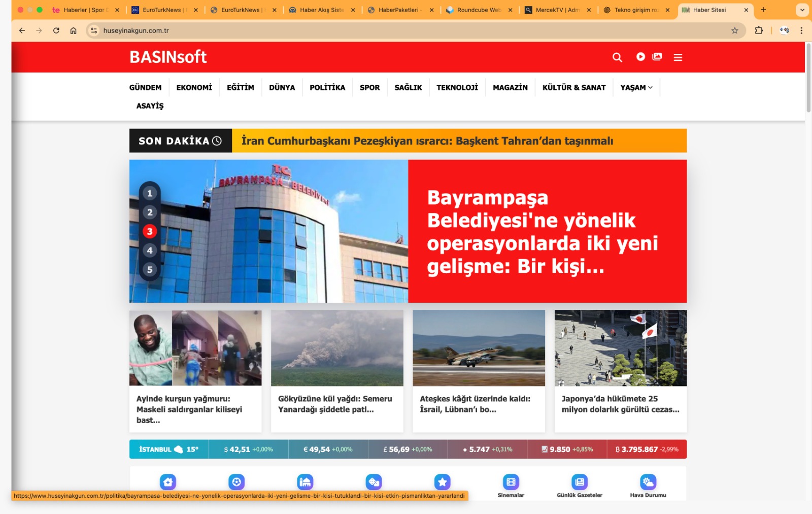This screenshot has width=812, height=514.
Task: Open the hamburger menu icon
Action: point(678,57)
